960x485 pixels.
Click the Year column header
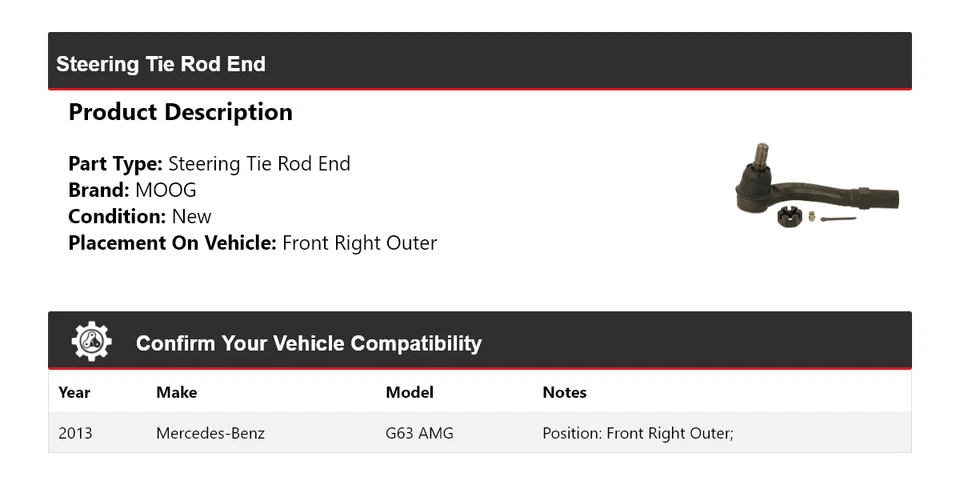74,393
